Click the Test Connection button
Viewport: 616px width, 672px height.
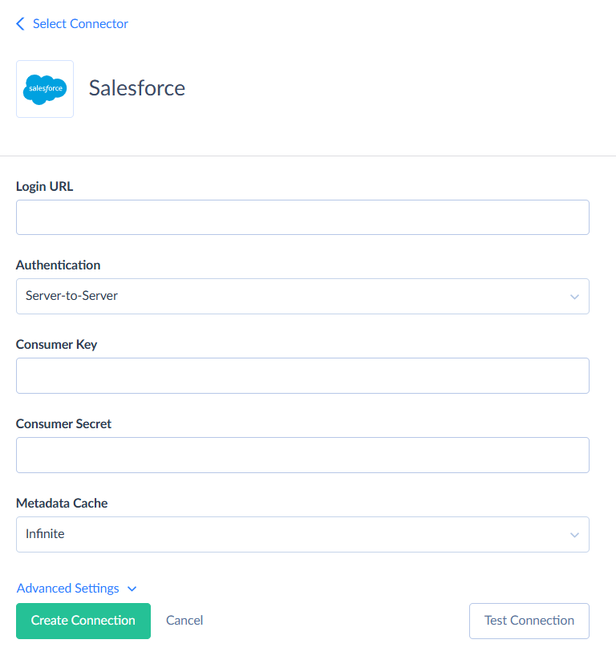[529, 620]
